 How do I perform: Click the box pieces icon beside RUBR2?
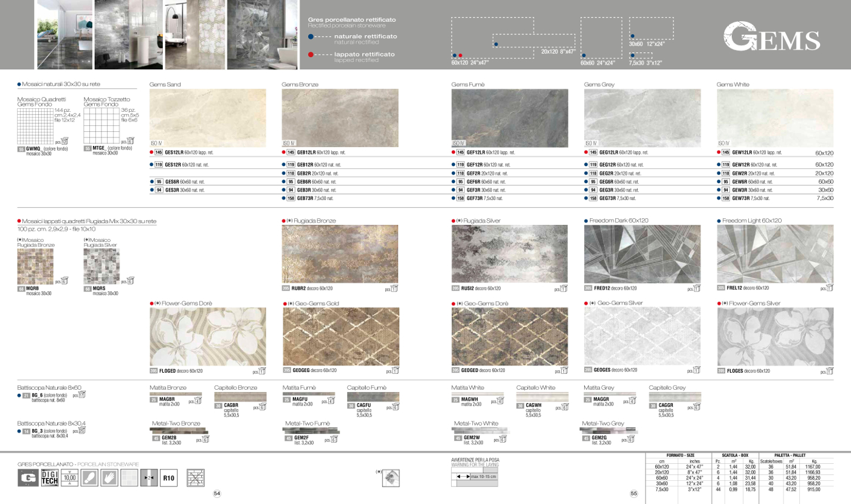tap(393, 289)
